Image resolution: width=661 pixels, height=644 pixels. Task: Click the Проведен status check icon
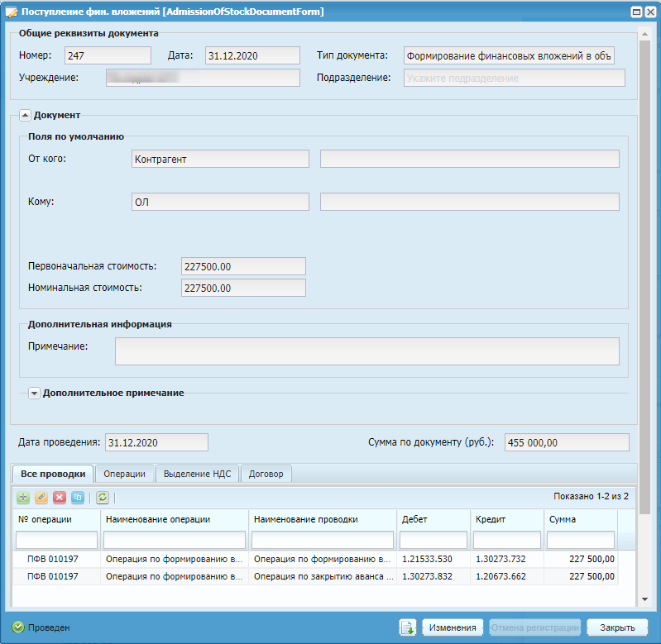pyautogui.click(x=18, y=627)
